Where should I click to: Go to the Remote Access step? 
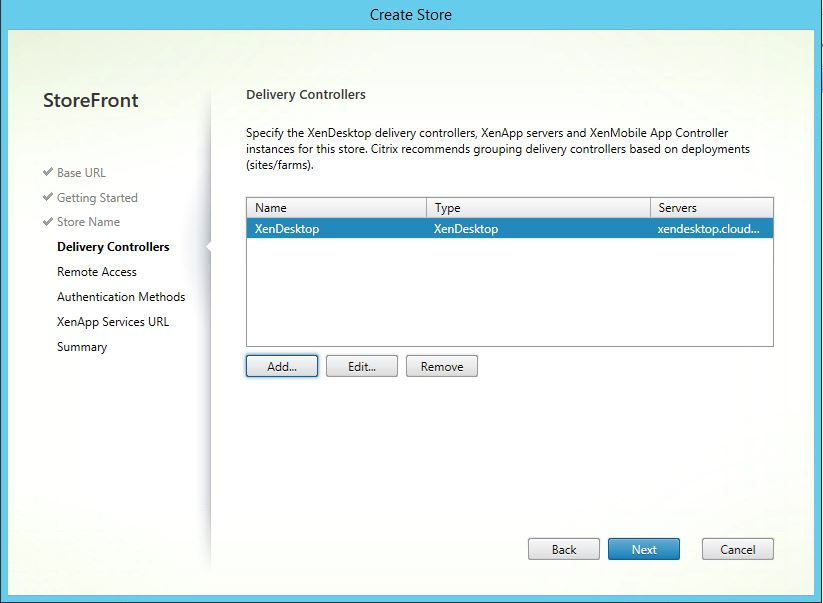coord(97,271)
